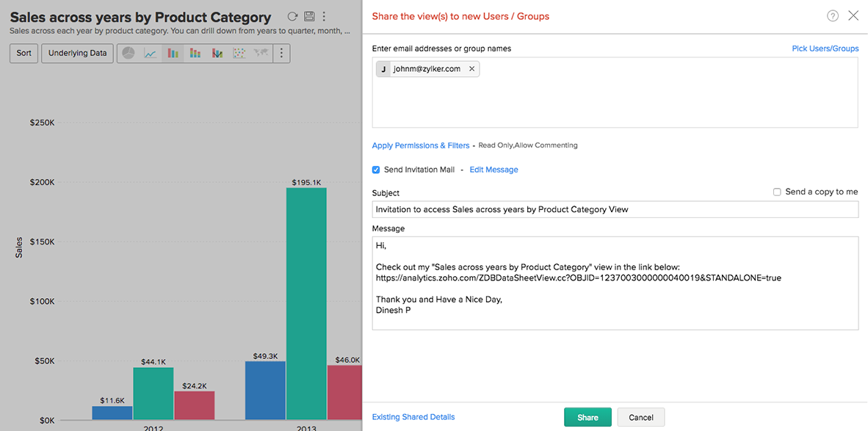Open more options next to the title
This screenshot has width=868, height=431.
point(325,16)
